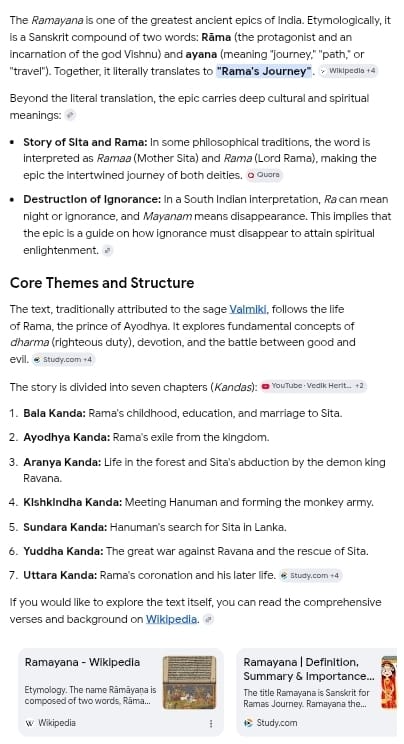
Task: Open the YouTube Vedik Heritage source chip
Action: coord(313,386)
